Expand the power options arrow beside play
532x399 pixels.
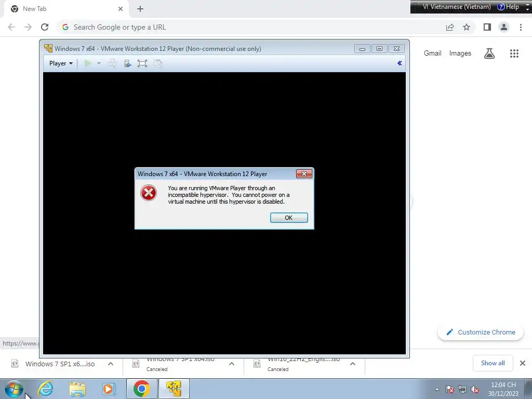99,63
